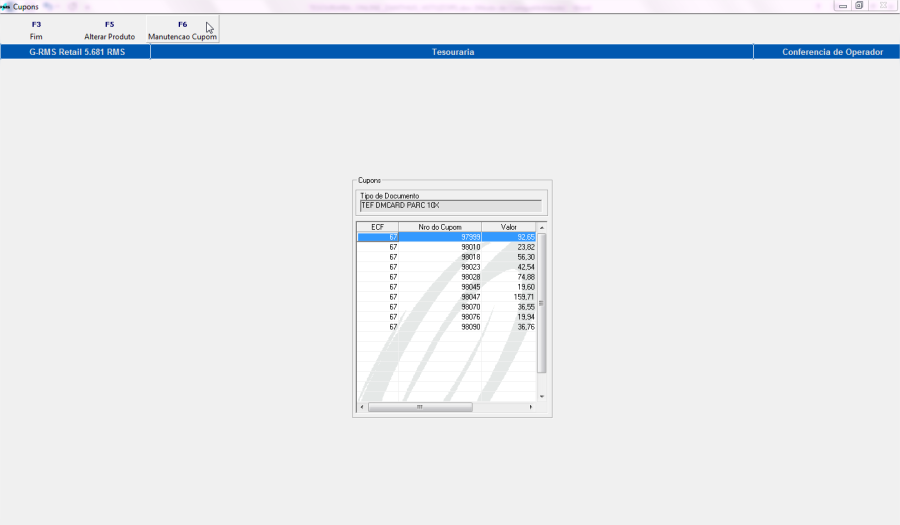This screenshot has height=525, width=900.
Task: Select coupon number 98076
Action: (x=440, y=317)
